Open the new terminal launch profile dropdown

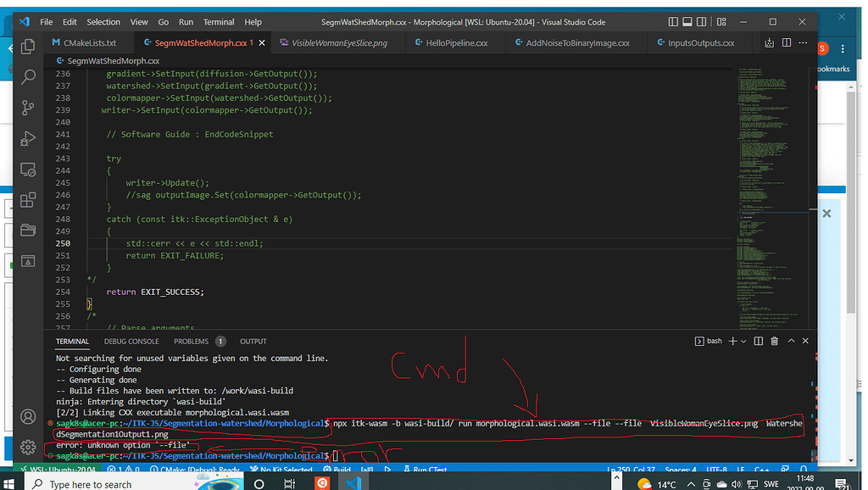743,341
